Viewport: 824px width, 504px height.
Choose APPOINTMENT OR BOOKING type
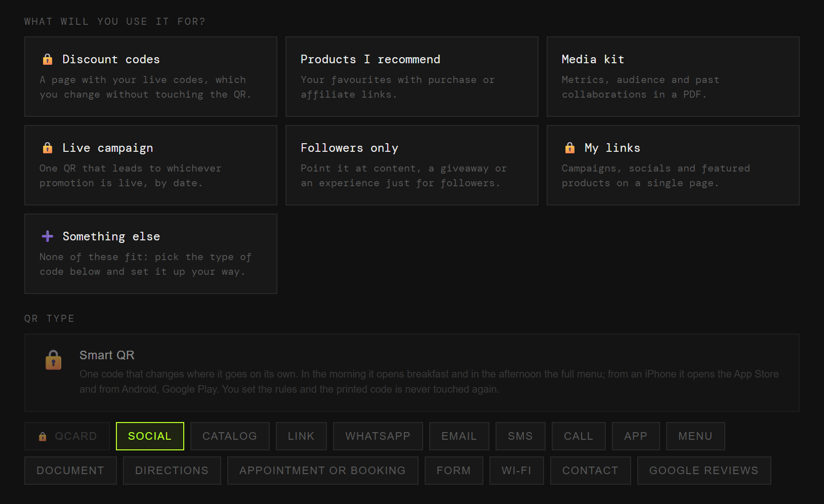(323, 471)
